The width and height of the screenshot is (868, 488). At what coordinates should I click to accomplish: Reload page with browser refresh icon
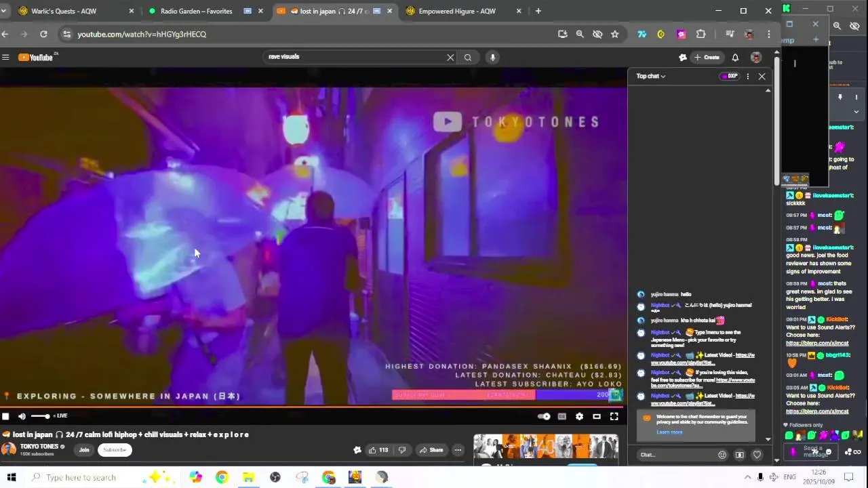(x=43, y=34)
